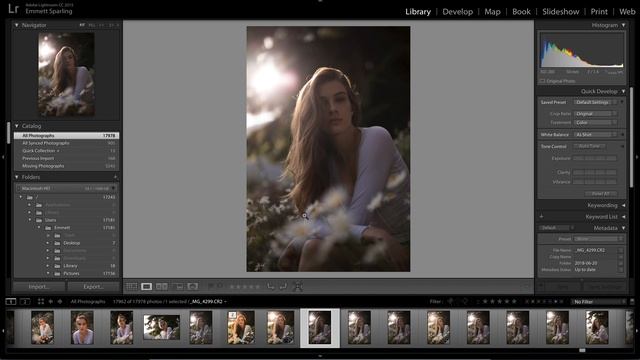The height and width of the screenshot is (360, 640).
Task: Click Reset All in Quick Develop
Action: [600, 194]
